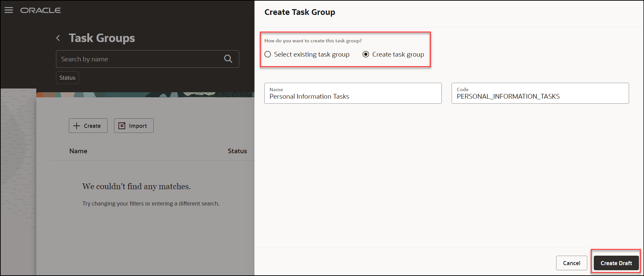Go back using the Task Groups arrow
This screenshot has height=276, width=644.
58,38
